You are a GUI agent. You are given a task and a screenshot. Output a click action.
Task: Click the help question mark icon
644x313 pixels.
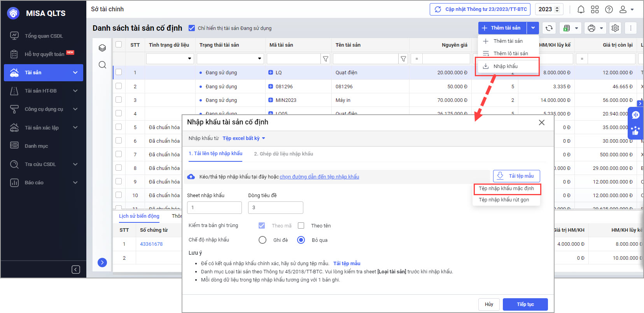(609, 9)
